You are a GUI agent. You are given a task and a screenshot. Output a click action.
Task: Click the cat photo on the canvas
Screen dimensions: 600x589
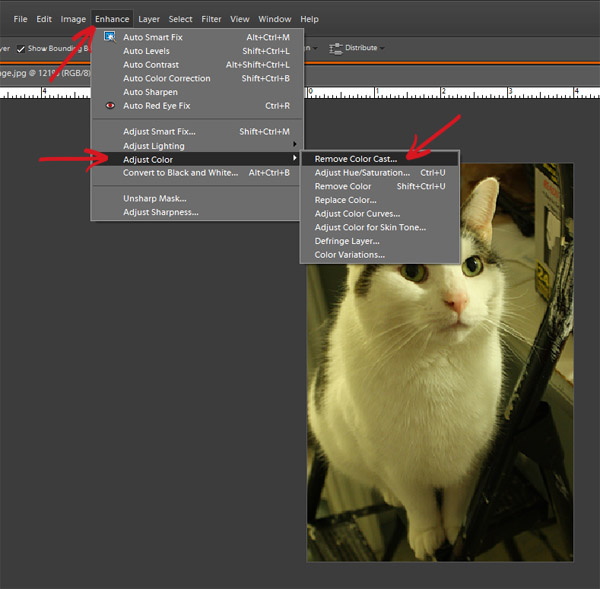pos(440,400)
